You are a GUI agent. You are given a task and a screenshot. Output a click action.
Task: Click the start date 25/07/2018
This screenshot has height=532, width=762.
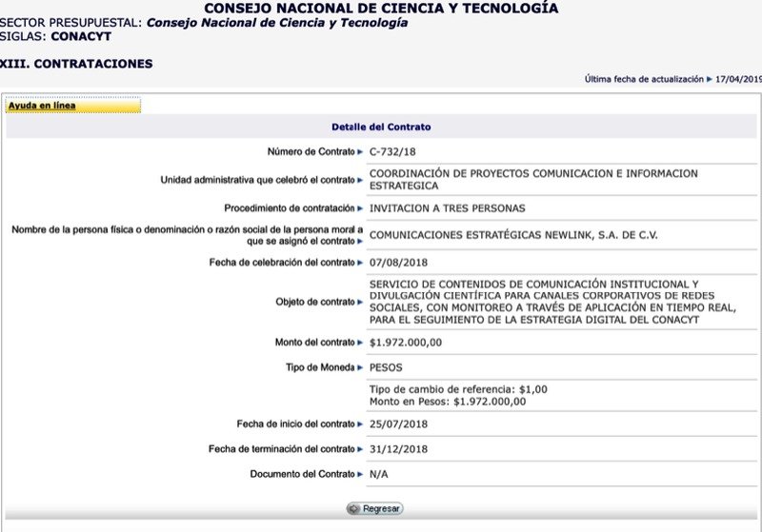pos(398,424)
